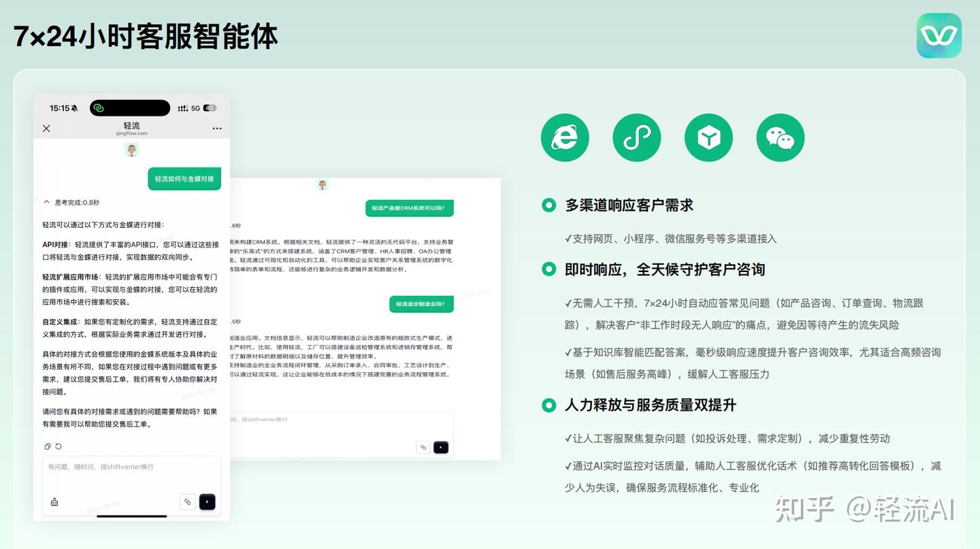Click the green bullet beside '多渠道响应客户需求'
Viewport: 980px width, 549px height.
tap(549, 205)
